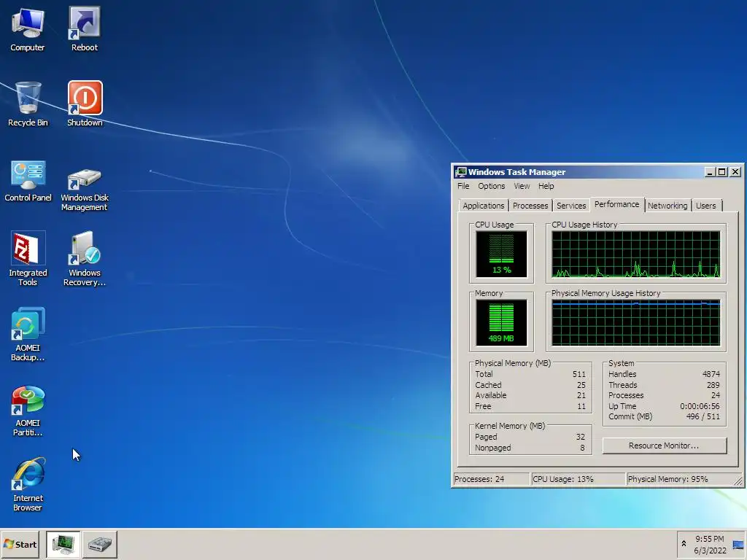Switch to the Processes tab
Image resolution: width=747 pixels, height=560 pixels.
[x=530, y=206]
